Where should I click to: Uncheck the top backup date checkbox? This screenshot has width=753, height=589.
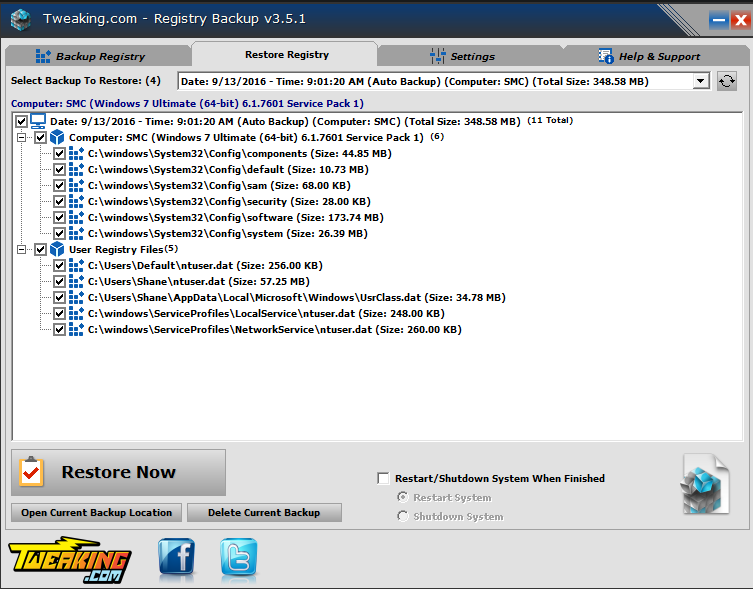coord(21,121)
